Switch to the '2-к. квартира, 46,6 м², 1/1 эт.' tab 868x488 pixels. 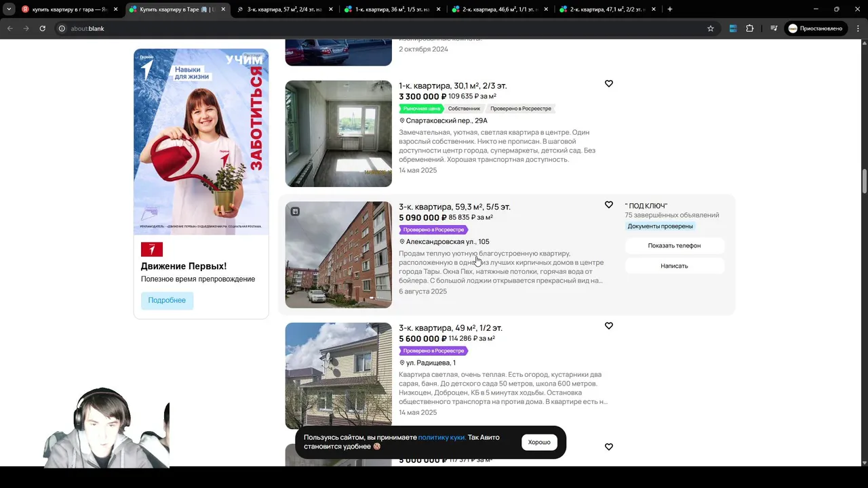pyautogui.click(x=500, y=9)
